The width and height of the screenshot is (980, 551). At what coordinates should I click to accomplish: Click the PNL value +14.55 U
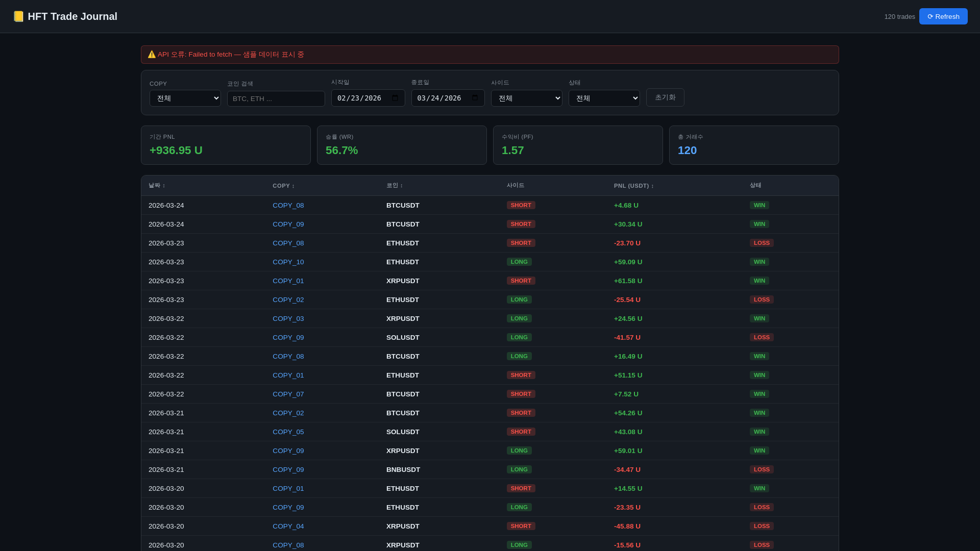tap(628, 489)
